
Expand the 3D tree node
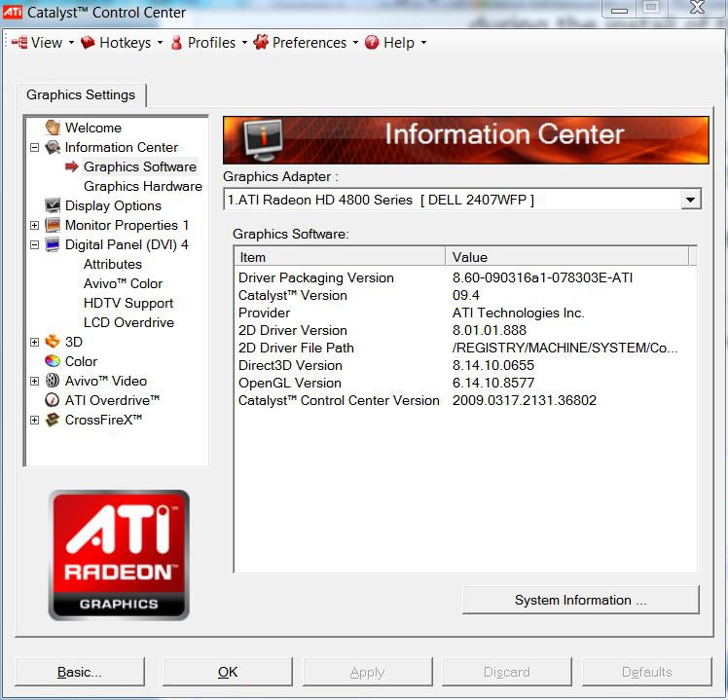tap(34, 342)
